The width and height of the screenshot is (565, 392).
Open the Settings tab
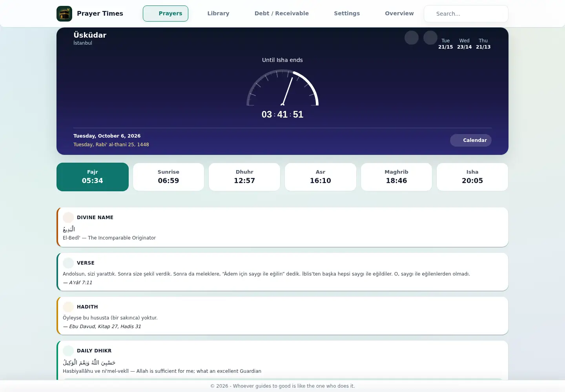(347, 14)
